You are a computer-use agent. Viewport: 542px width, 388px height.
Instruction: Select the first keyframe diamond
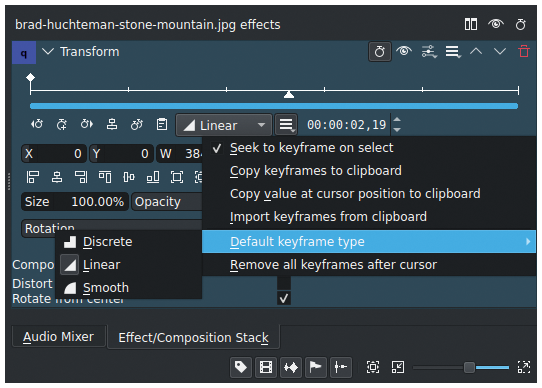tap(30, 77)
